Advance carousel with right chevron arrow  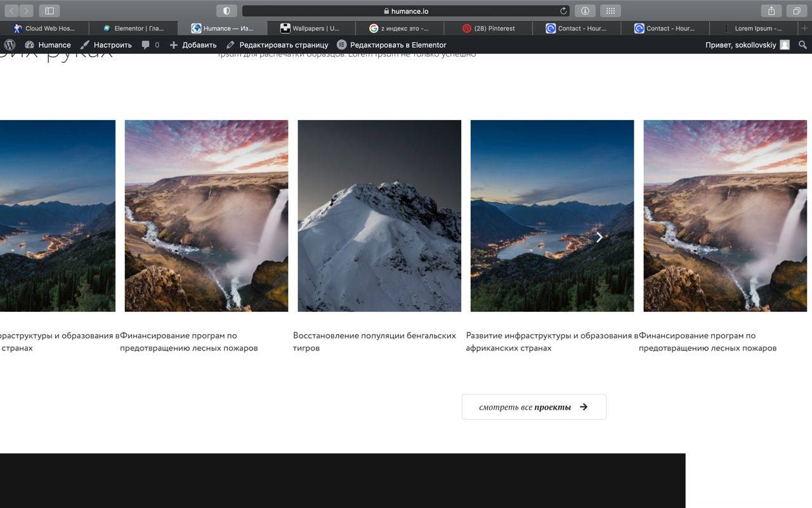pos(599,237)
